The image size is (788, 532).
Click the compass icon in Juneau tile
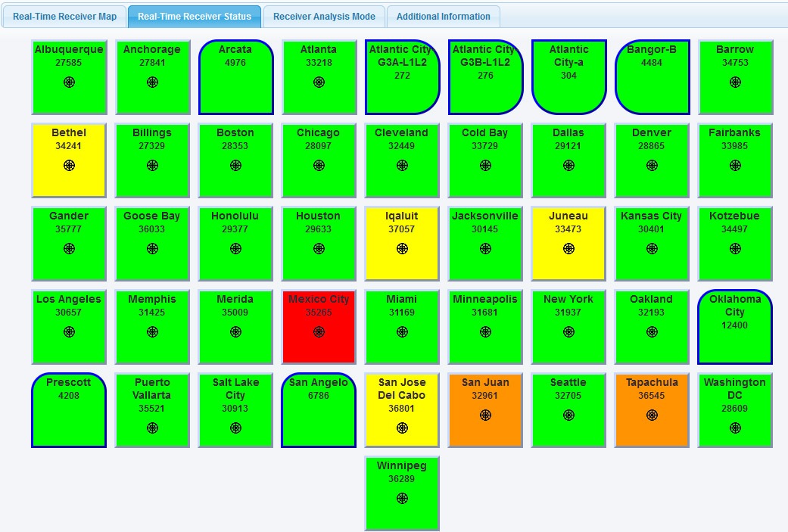pos(568,249)
